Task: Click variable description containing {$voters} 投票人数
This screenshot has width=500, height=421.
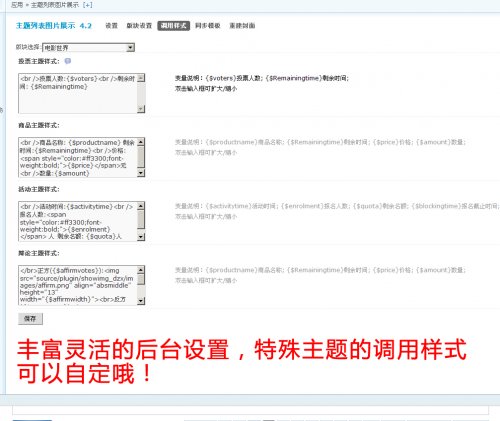Action: [x=262, y=78]
